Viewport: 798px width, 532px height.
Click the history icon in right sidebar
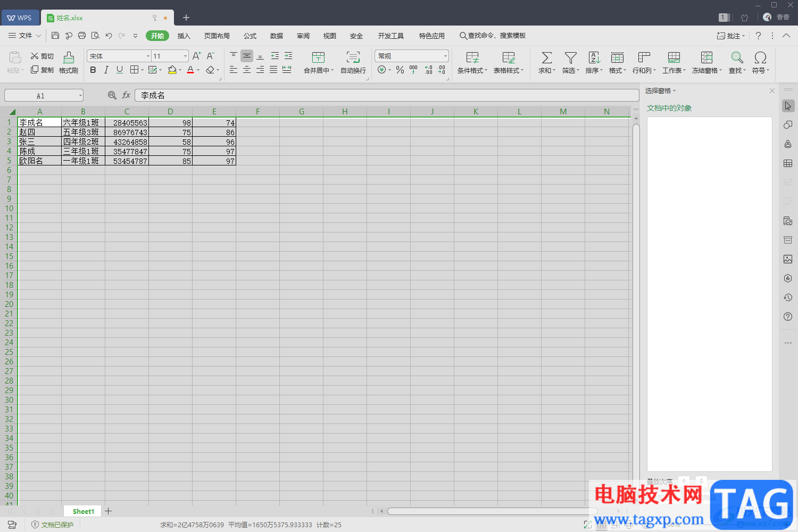[788, 297]
